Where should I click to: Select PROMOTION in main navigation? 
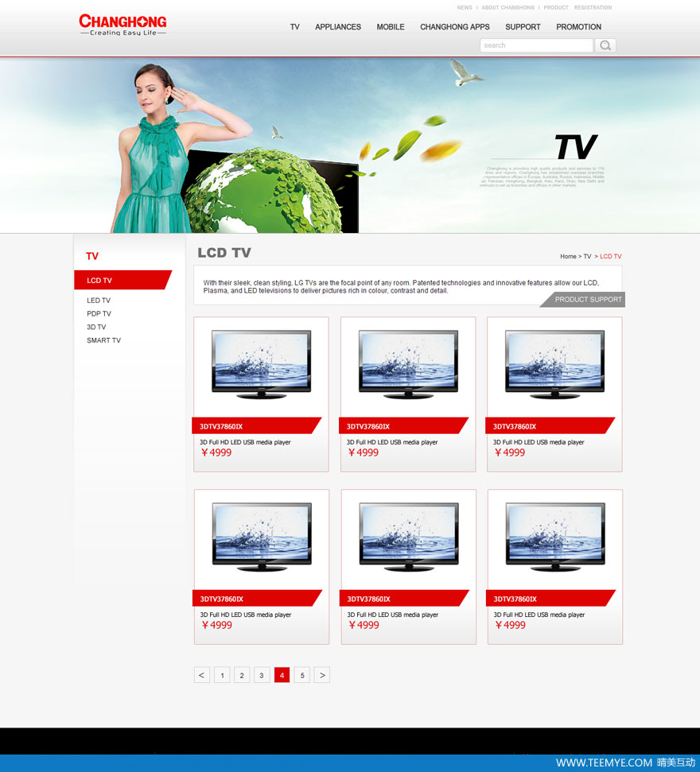[578, 26]
